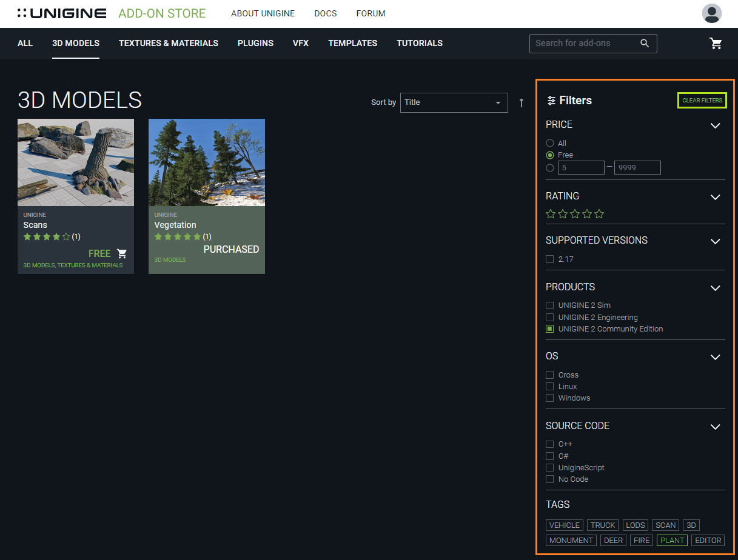Open the user account avatar icon

712,13
